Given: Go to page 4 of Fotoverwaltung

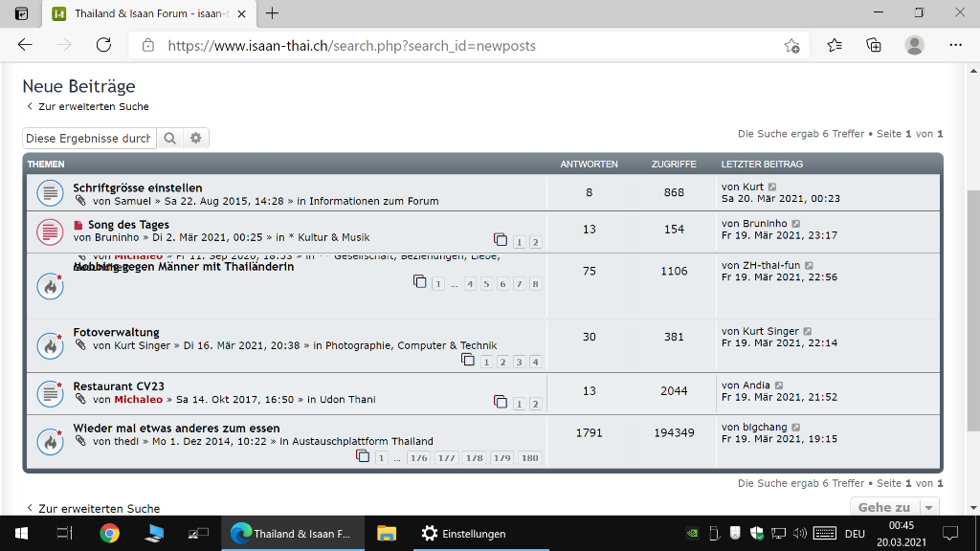Looking at the screenshot, I should coord(536,363).
